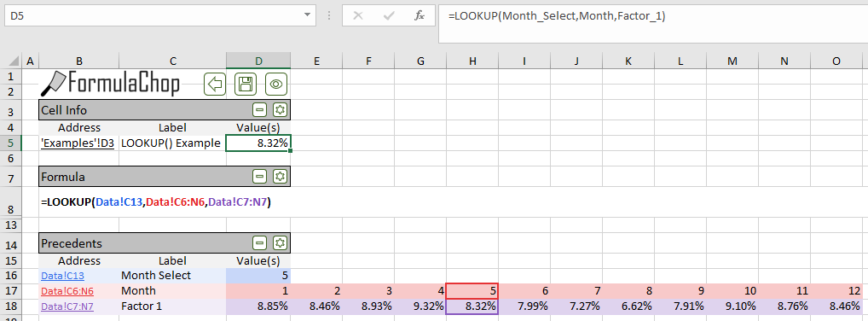Select the 'Value(s)' header cell in row 15
Image resolution: width=868 pixels, height=321 pixels.
coord(258,260)
